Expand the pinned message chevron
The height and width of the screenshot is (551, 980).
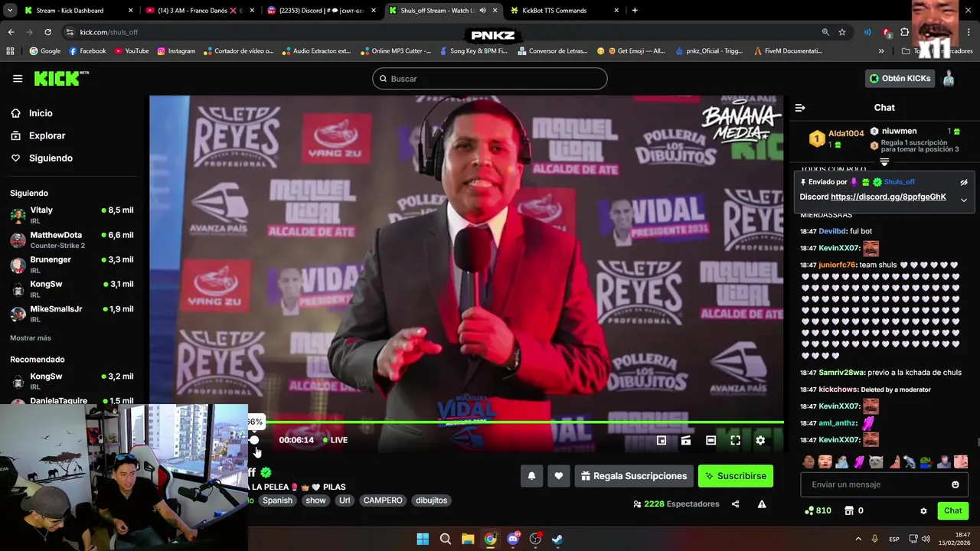964,200
